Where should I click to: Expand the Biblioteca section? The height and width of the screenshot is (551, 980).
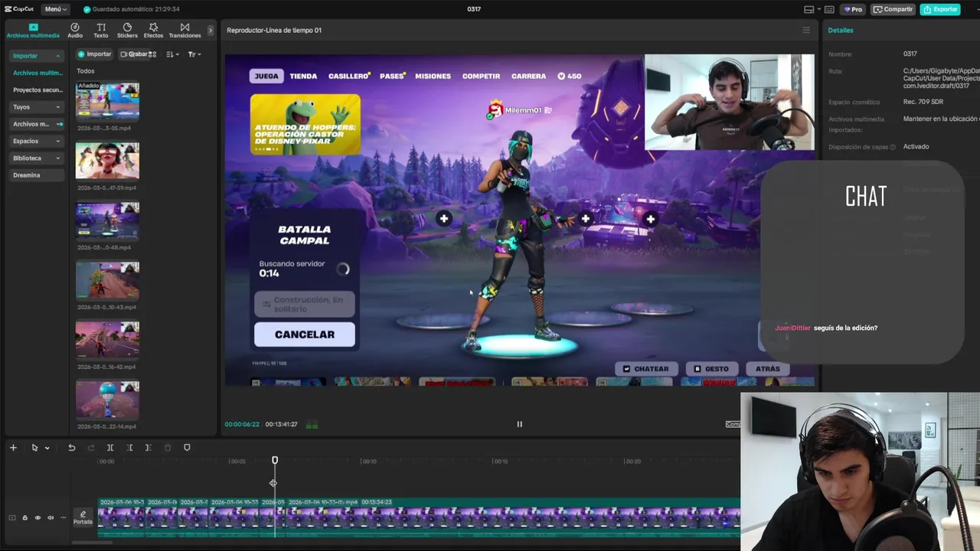click(36, 158)
